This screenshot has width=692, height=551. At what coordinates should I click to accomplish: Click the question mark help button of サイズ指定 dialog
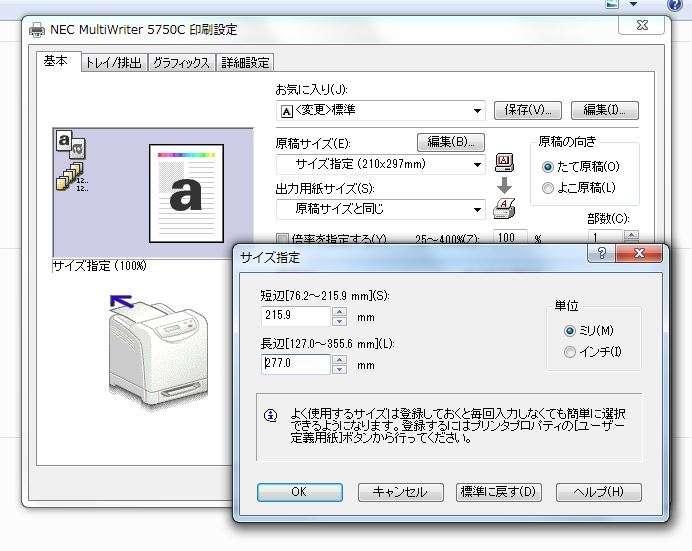click(x=602, y=253)
